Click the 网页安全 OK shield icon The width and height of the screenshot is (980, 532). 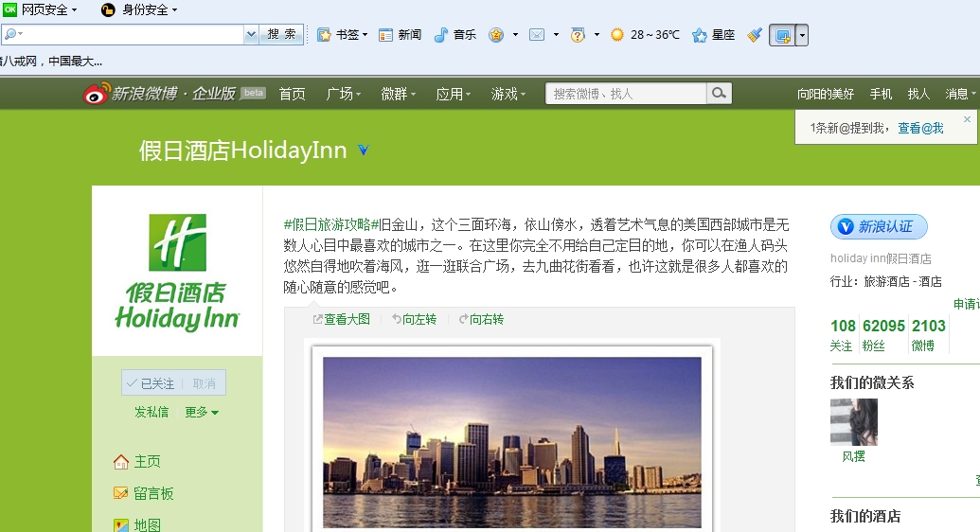(10, 9)
